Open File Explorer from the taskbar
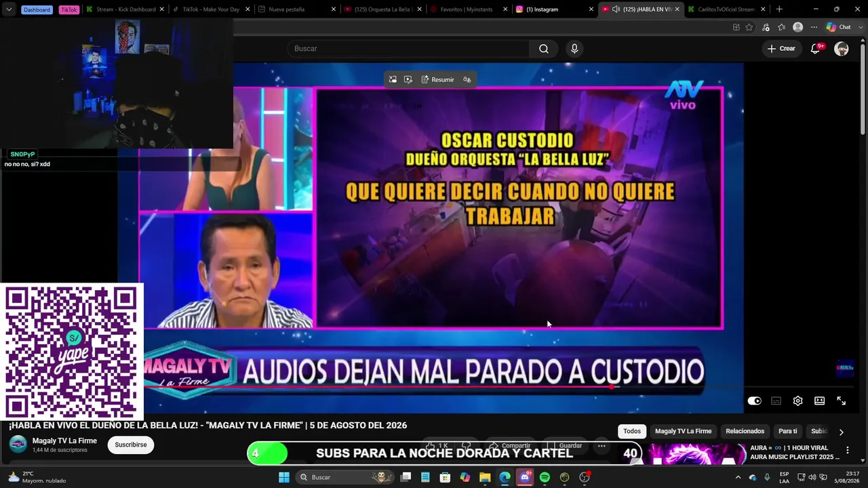The image size is (868, 488). [485, 477]
